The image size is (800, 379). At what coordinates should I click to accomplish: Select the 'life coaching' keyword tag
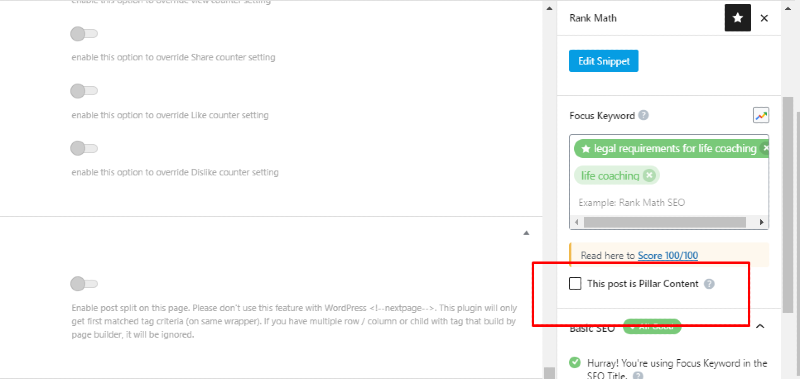pyautogui.click(x=617, y=175)
